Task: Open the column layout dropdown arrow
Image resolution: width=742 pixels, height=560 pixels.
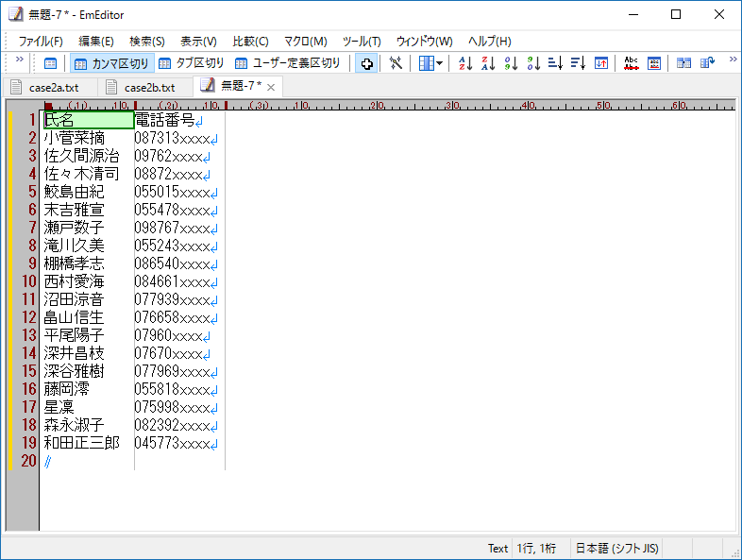Action: point(440,63)
